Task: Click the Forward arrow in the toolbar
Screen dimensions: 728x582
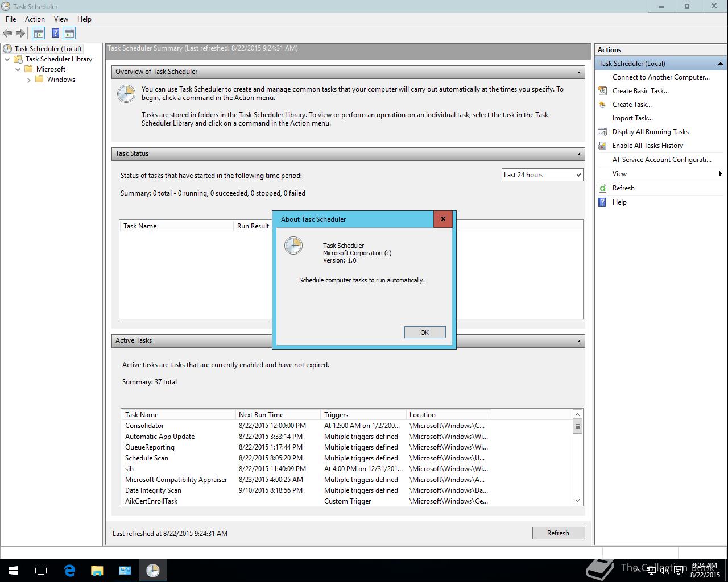Action: click(x=20, y=34)
